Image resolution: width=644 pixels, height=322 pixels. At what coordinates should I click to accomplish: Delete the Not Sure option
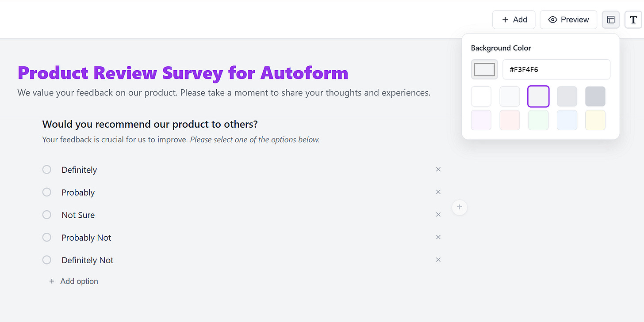tap(438, 215)
